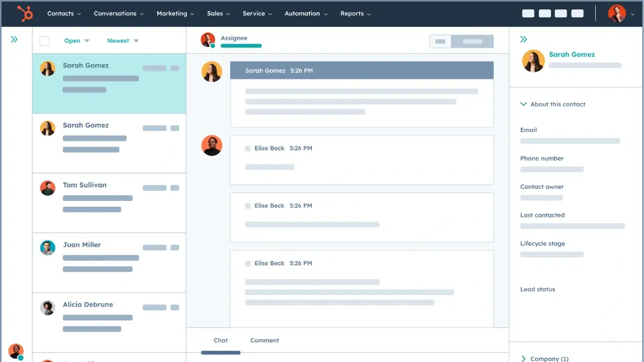Switch the view toggle in conversation header
This screenshot has height=362, width=644.
pyautogui.click(x=462, y=41)
